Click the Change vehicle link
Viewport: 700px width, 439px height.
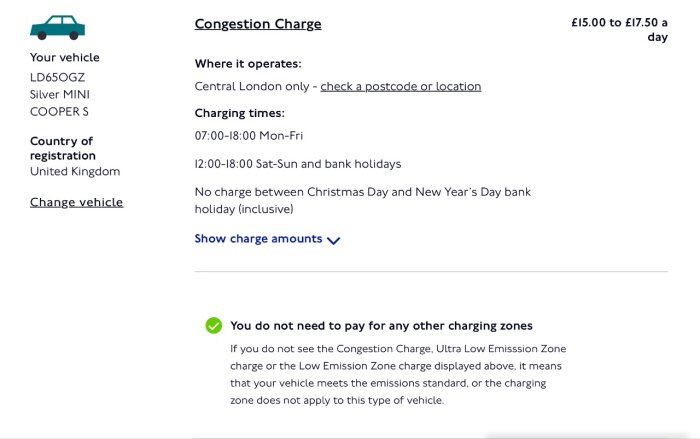coord(76,202)
